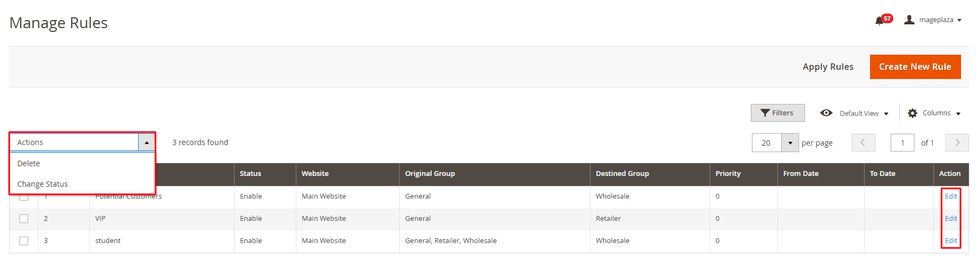Open the per page size dropdown
980x275 pixels.
click(x=790, y=143)
